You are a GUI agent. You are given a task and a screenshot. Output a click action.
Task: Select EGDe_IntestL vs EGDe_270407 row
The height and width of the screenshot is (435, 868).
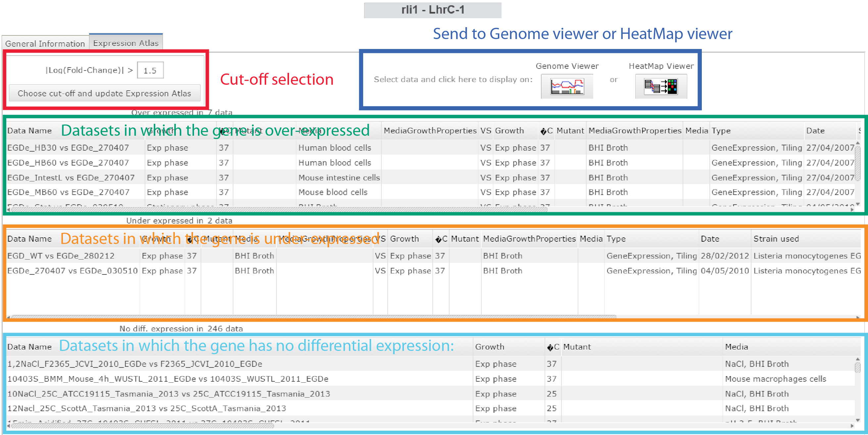click(x=71, y=177)
